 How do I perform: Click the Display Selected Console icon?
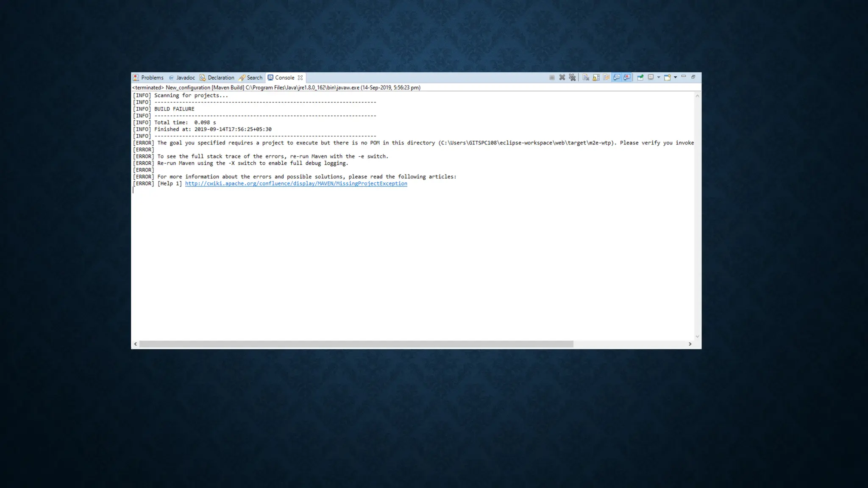coord(651,78)
